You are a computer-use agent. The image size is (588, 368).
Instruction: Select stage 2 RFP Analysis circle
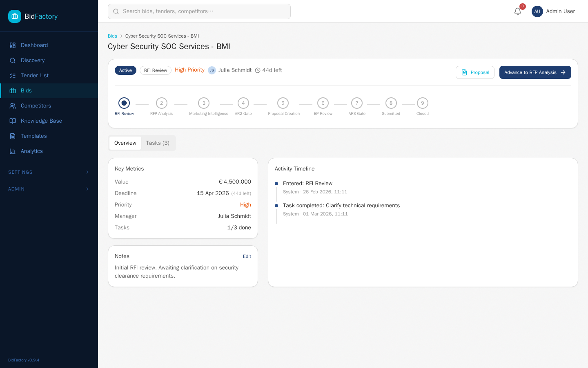click(162, 103)
